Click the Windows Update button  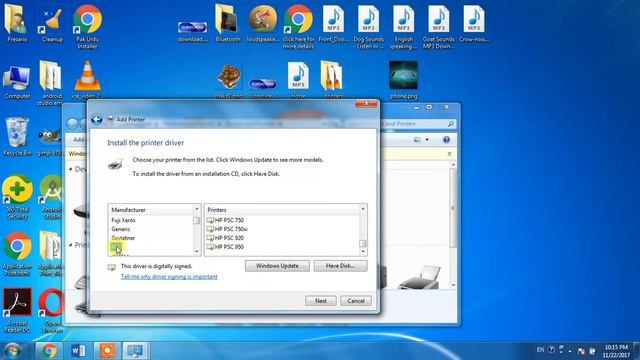[x=277, y=266]
